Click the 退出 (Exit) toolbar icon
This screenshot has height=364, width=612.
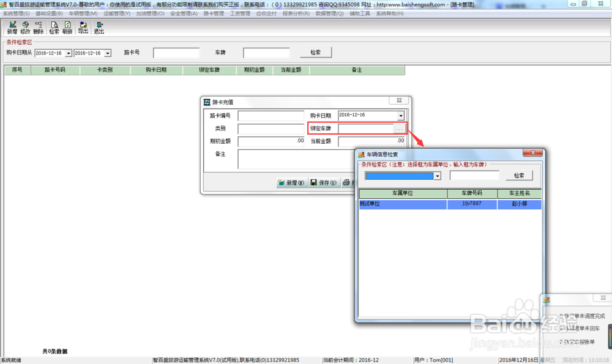point(99,28)
